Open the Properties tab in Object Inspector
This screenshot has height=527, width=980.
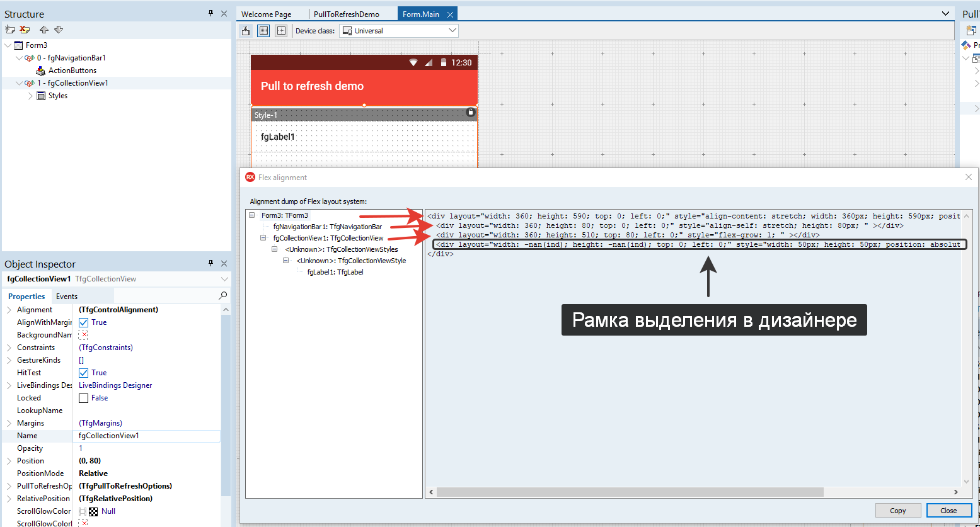(x=26, y=297)
